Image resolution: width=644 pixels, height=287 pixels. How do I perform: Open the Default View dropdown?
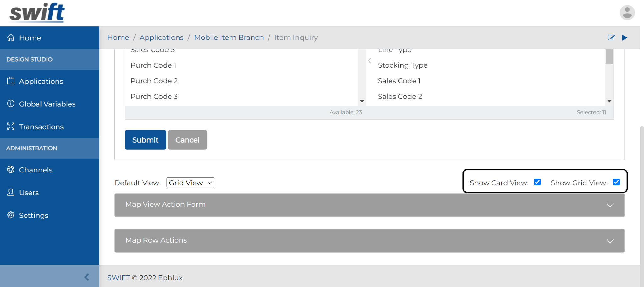coord(190,183)
